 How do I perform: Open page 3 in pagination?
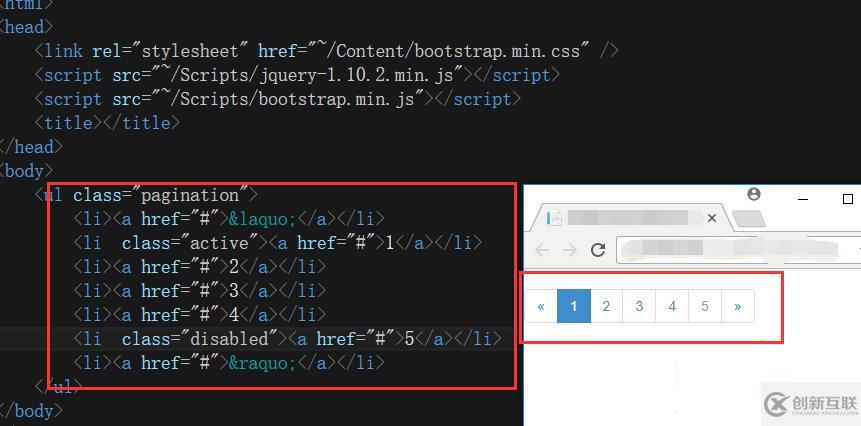pyautogui.click(x=639, y=306)
